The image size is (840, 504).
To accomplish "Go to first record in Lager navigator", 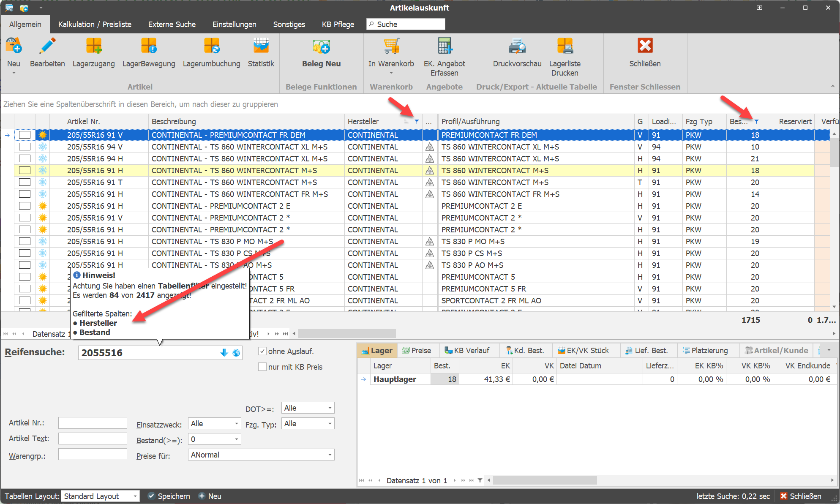I will [361, 480].
